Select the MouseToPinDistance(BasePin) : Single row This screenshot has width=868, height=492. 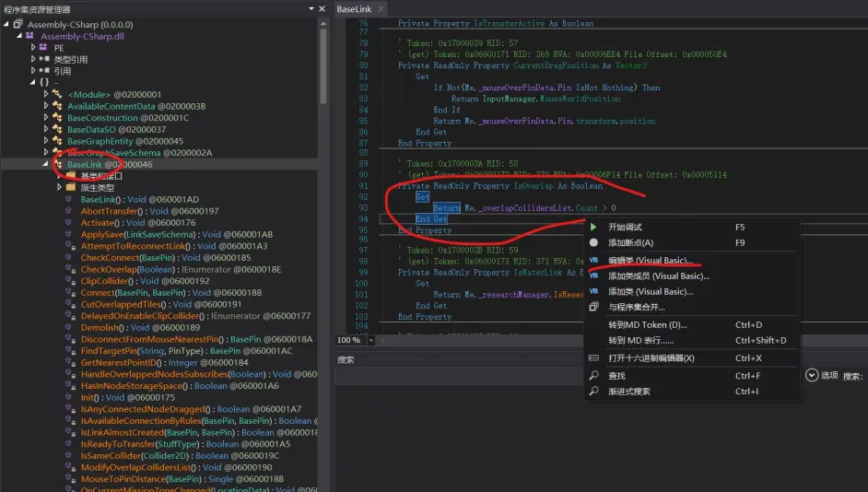point(182,478)
